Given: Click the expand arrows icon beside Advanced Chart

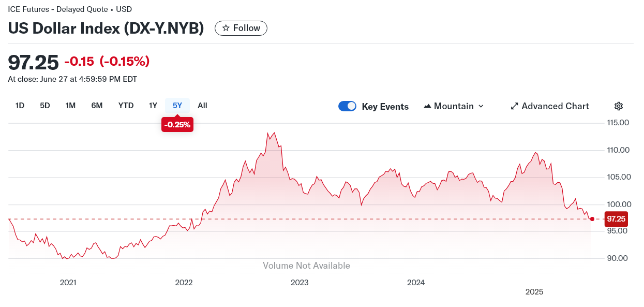Looking at the screenshot, I should pyautogui.click(x=514, y=106).
